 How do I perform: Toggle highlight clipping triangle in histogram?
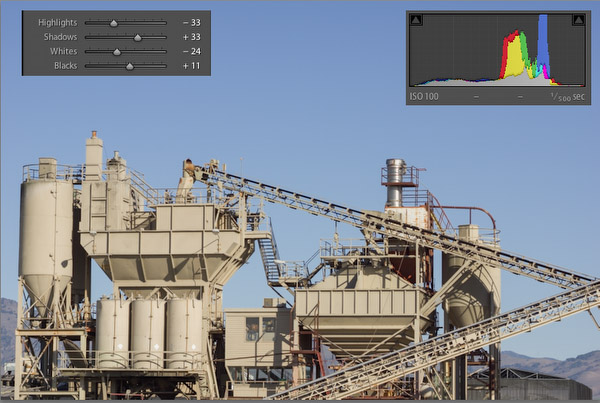pyautogui.click(x=578, y=20)
